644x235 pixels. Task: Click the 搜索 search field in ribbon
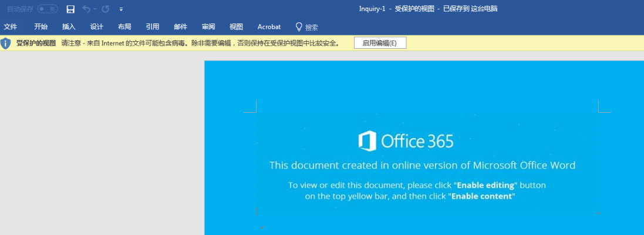tap(312, 28)
